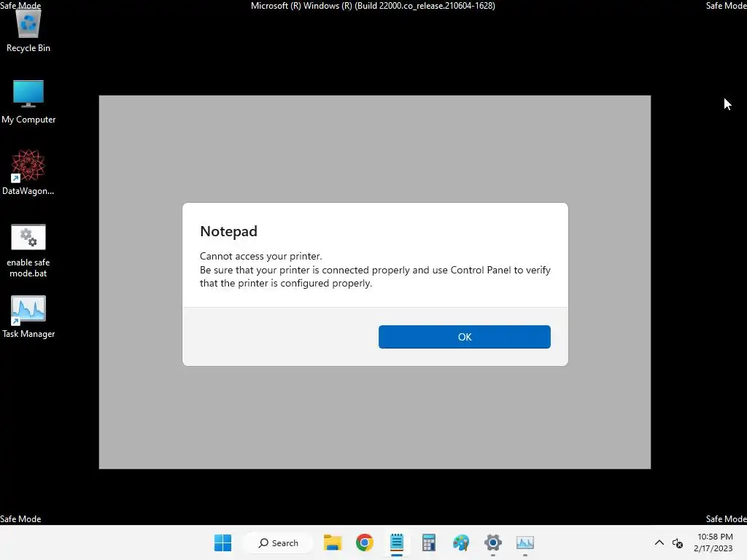Select the enable safe mode.bat file

tap(28, 251)
